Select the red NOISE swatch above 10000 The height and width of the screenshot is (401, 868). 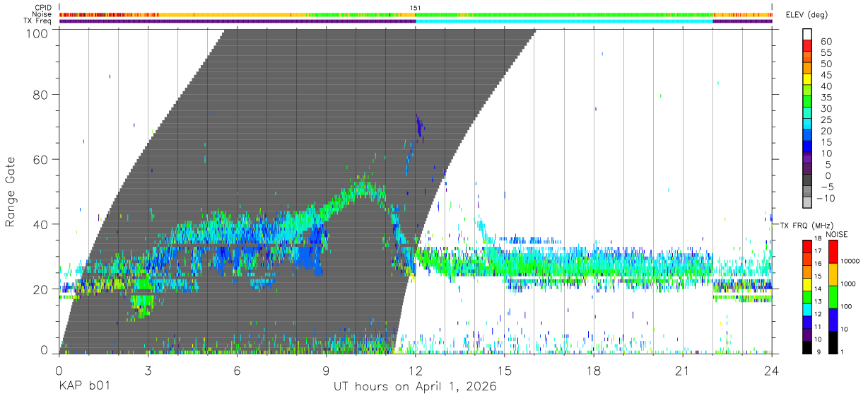click(x=834, y=251)
